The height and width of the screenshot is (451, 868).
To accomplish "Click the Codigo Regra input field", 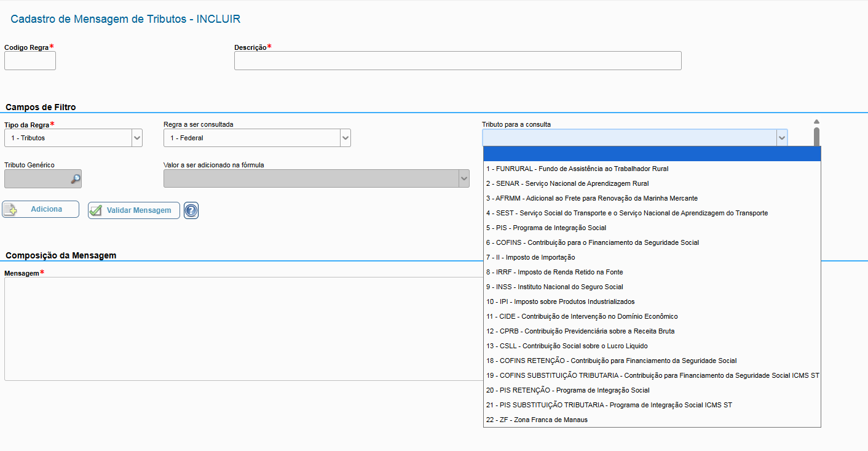I will pyautogui.click(x=30, y=61).
